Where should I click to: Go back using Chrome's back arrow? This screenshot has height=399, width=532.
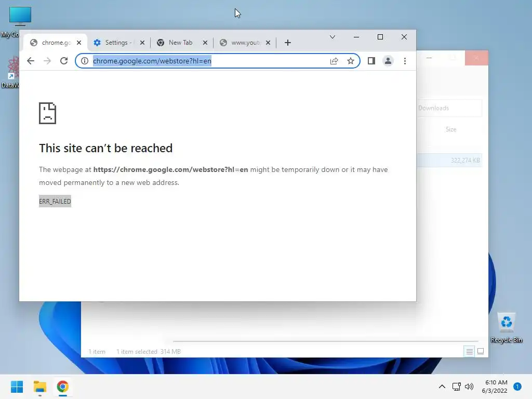[31, 61]
